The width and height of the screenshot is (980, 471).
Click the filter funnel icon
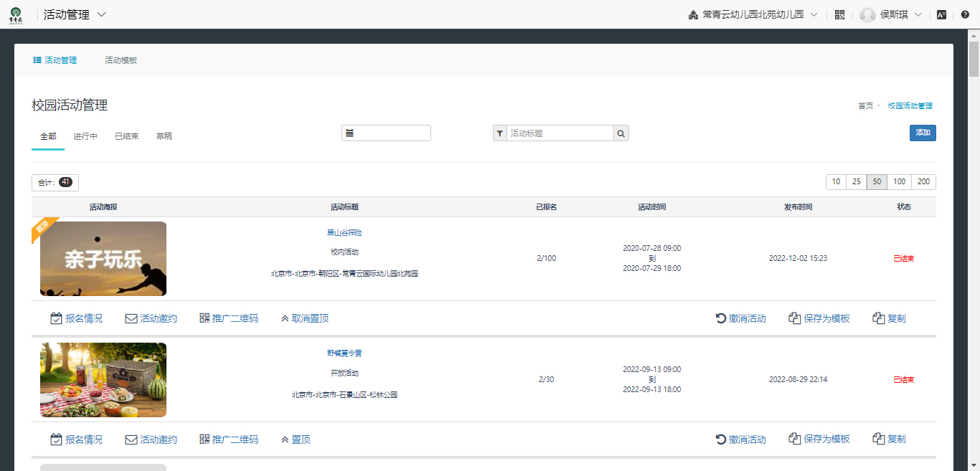point(500,133)
